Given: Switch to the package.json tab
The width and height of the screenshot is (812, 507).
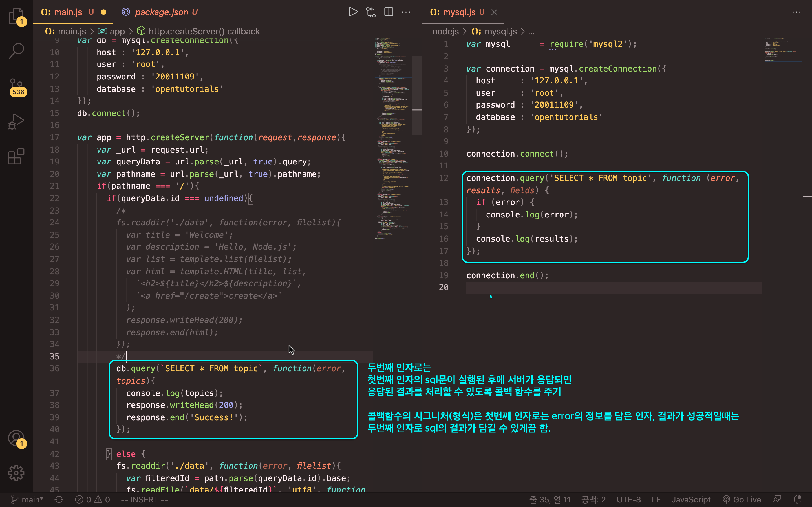Looking at the screenshot, I should pyautogui.click(x=161, y=12).
